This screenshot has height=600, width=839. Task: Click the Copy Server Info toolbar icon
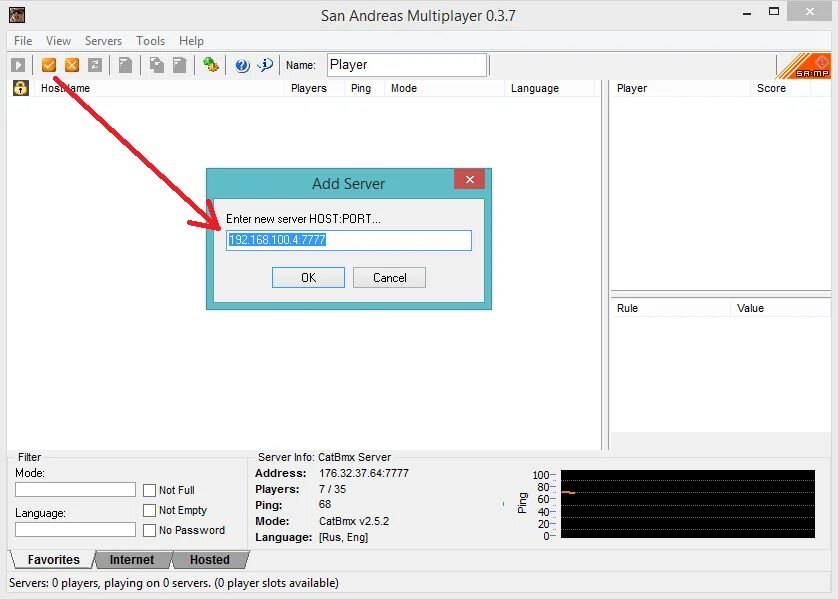coord(156,65)
